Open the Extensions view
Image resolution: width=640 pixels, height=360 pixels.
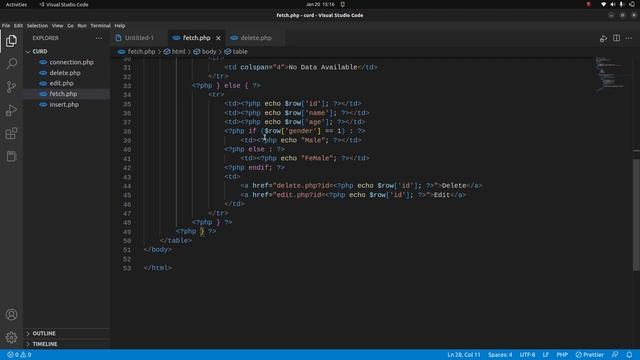[x=11, y=133]
